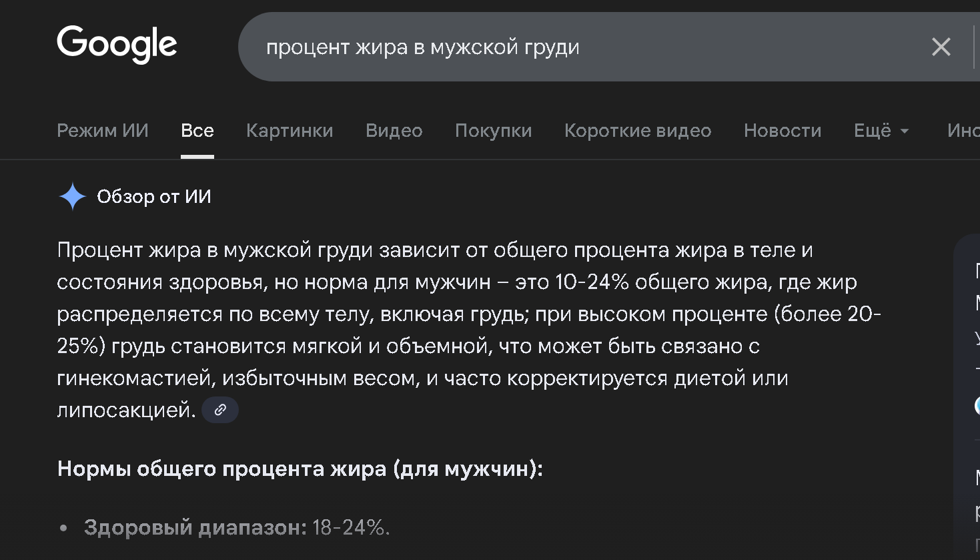Click the partially visible tab after 'Ещё'
This screenshot has height=560, width=980.
[x=963, y=131]
